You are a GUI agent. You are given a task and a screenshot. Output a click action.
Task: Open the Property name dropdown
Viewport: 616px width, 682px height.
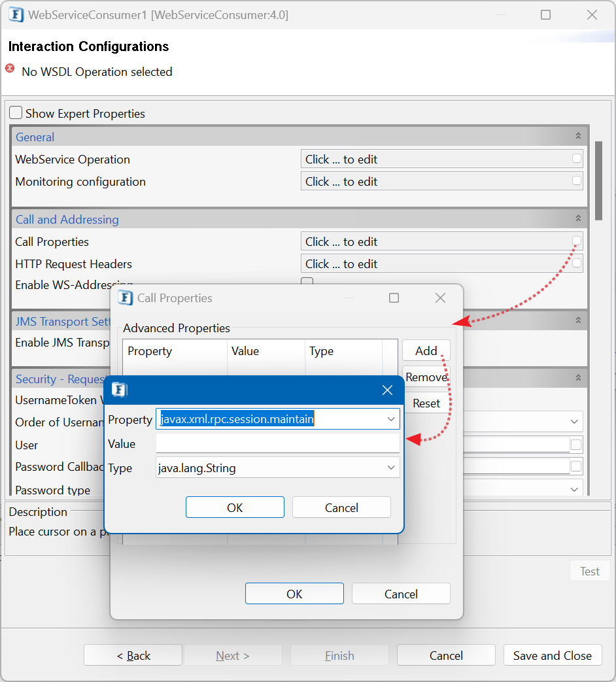[391, 419]
